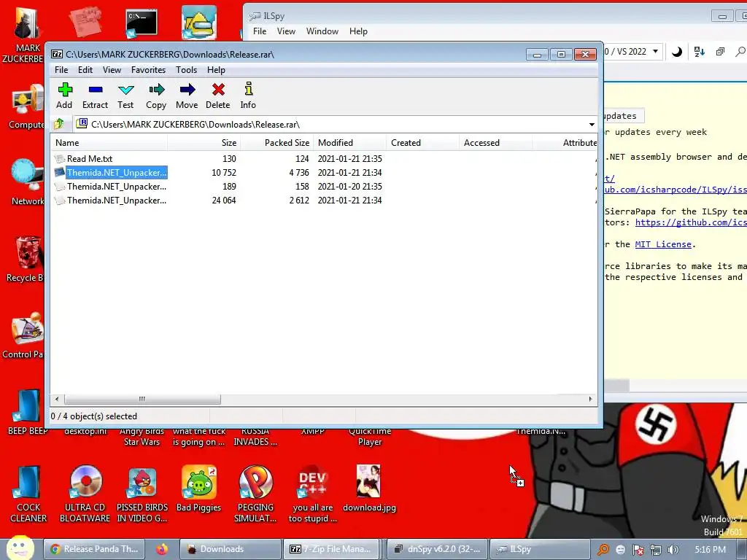Image resolution: width=747 pixels, height=560 pixels.
Task: Open ILSpy Window menu
Action: click(322, 31)
